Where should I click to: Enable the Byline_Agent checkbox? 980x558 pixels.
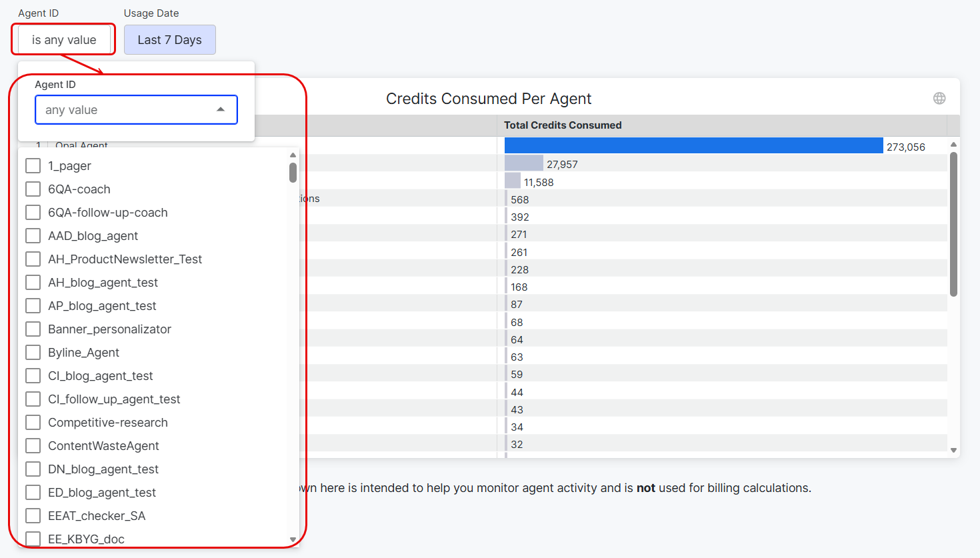tap(33, 353)
